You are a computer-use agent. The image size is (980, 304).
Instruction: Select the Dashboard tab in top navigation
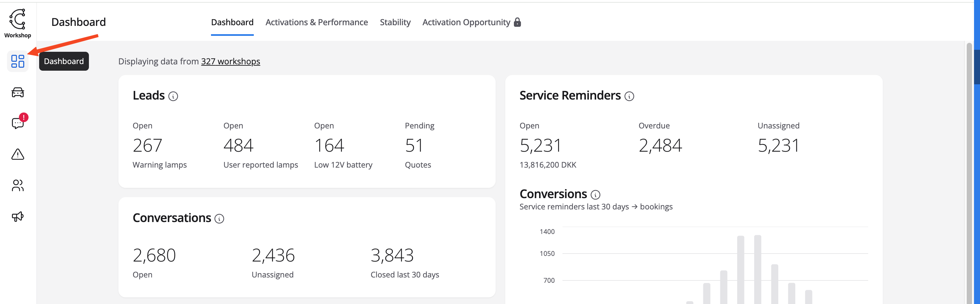pos(232,23)
